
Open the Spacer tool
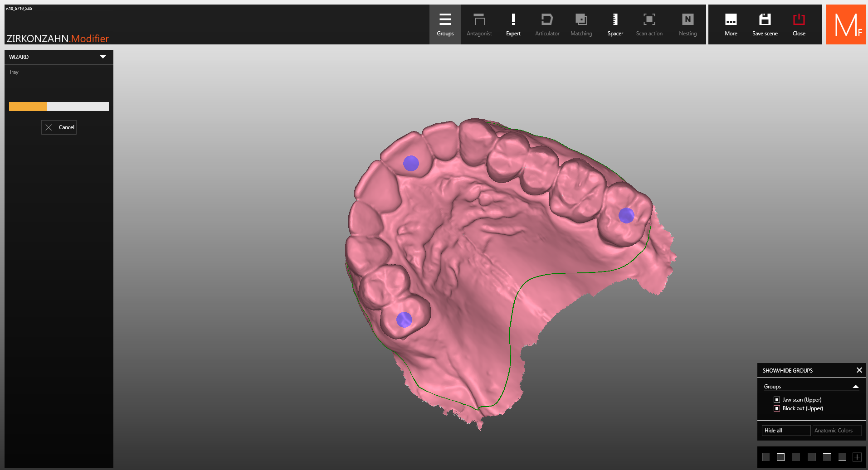[x=615, y=24]
